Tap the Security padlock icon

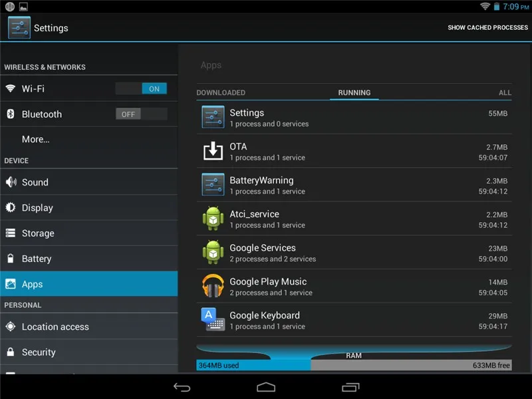(x=11, y=352)
